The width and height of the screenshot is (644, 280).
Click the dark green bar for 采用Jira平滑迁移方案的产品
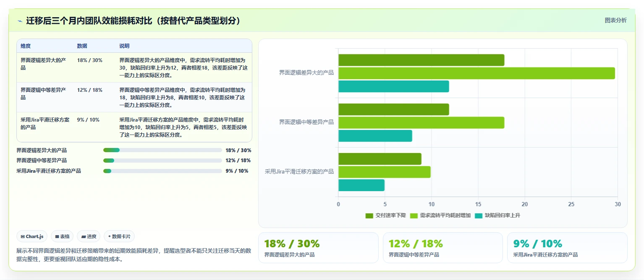(380, 159)
